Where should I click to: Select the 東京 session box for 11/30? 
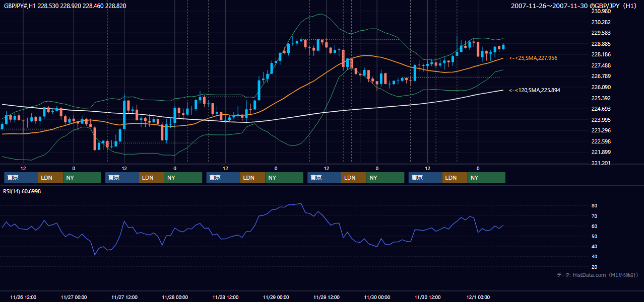tap(425, 178)
